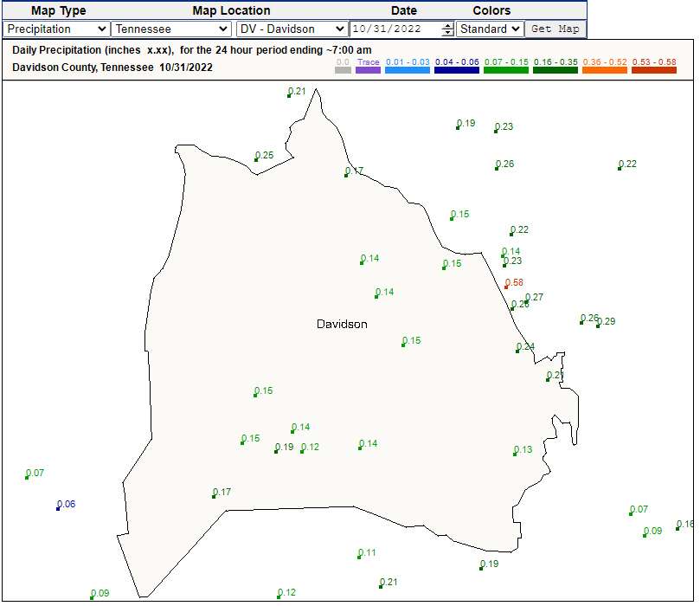
Task: Select the 0.17 station marker in the southwest
Action: tap(214, 497)
